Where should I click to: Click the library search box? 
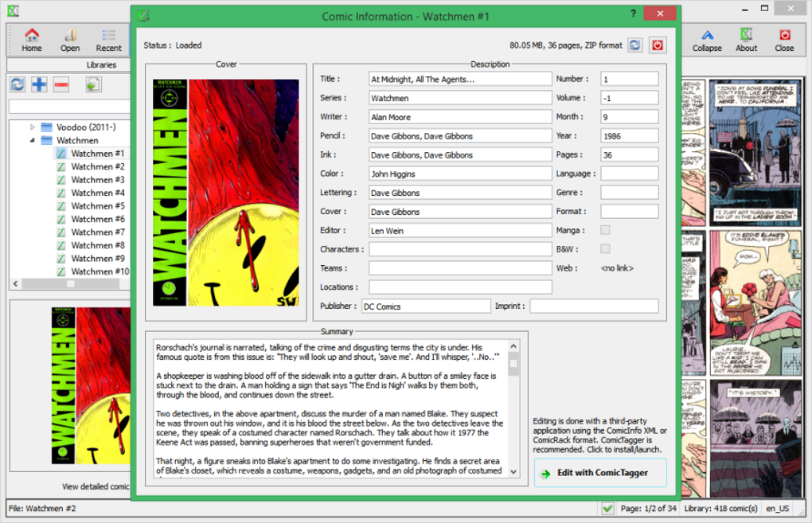point(69,107)
